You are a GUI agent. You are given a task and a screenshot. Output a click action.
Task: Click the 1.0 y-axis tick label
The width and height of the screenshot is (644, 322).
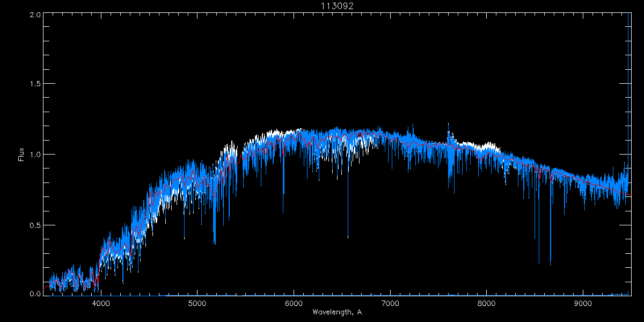[34, 155]
